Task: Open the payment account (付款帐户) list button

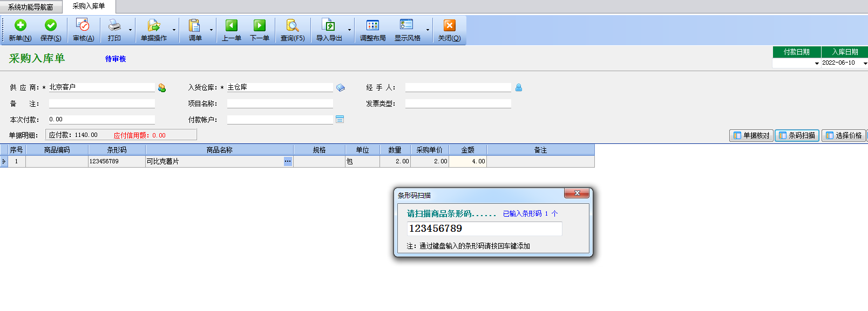Action: point(340,120)
